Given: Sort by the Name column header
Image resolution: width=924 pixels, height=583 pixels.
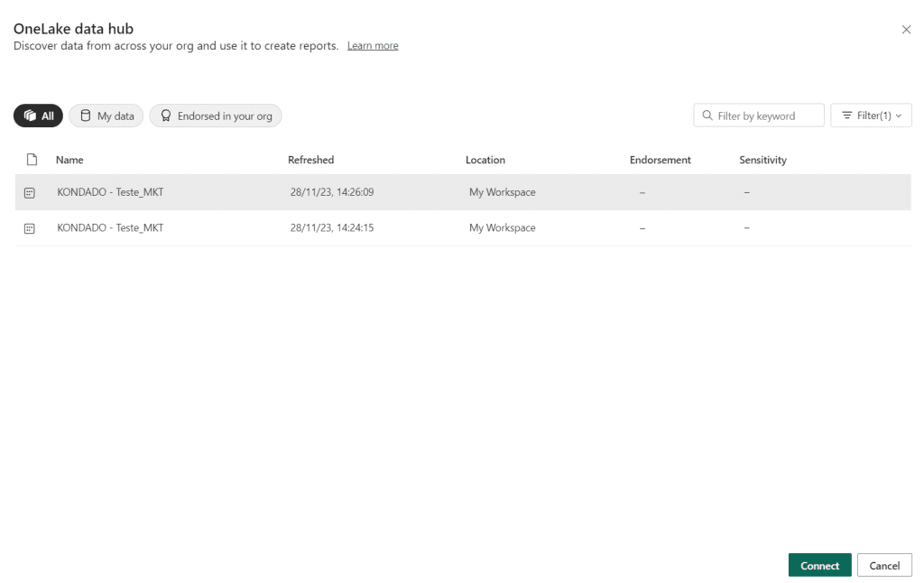Looking at the screenshot, I should (x=69, y=160).
